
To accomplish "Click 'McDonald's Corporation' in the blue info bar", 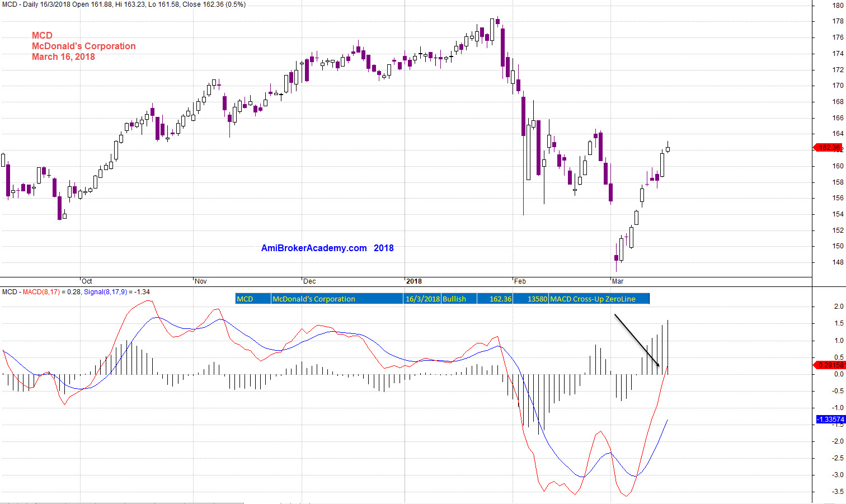I will tap(336, 299).
